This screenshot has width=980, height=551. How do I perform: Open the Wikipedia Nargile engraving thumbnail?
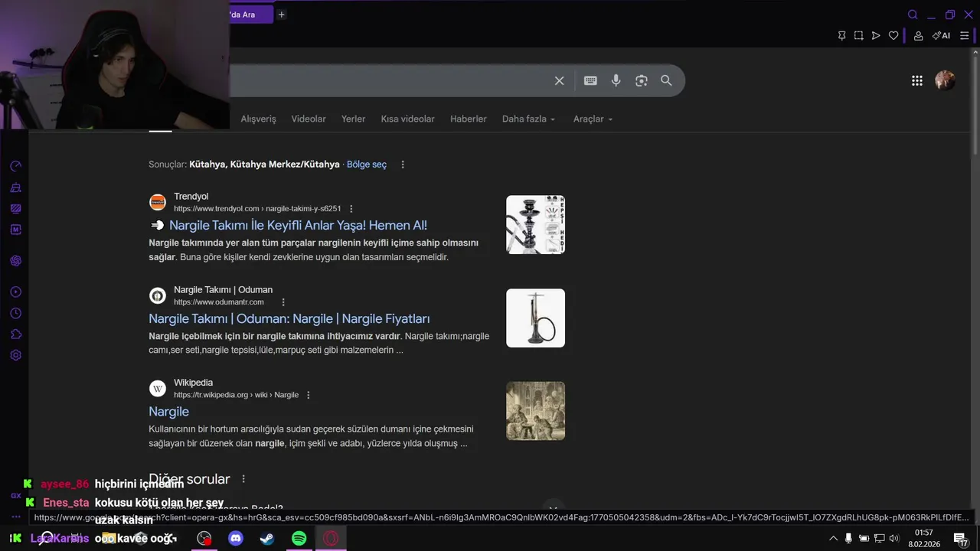click(x=535, y=411)
